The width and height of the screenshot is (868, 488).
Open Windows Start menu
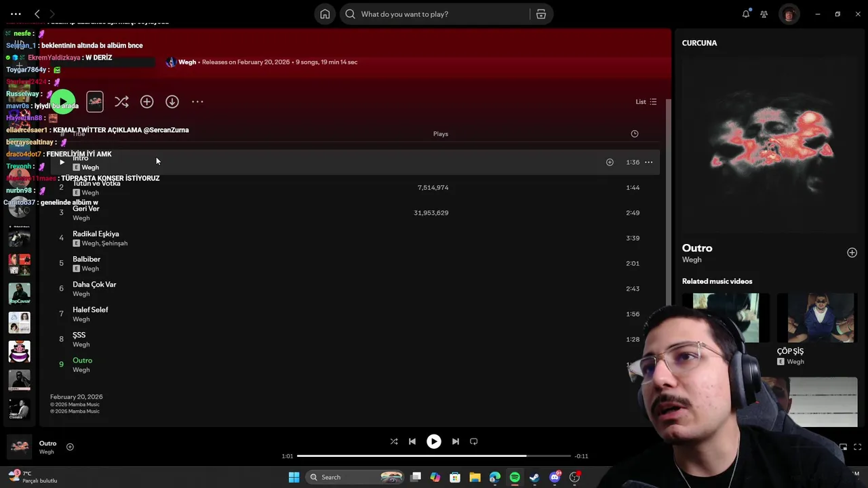coord(294,477)
